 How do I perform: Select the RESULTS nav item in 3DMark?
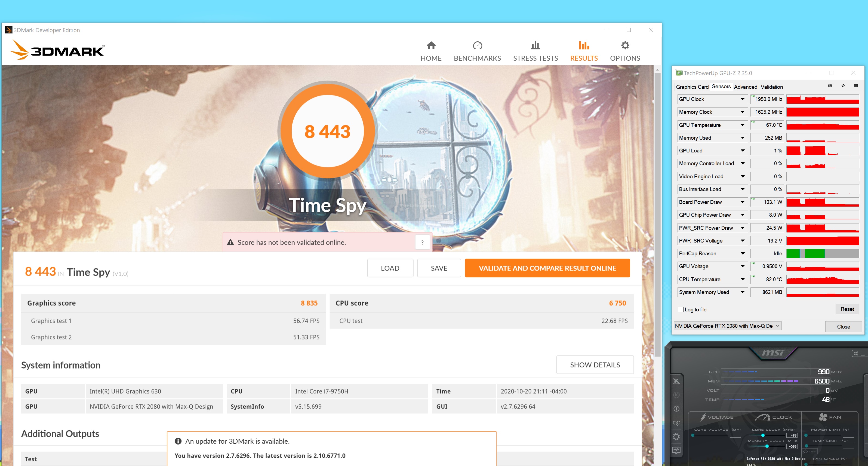pos(584,52)
